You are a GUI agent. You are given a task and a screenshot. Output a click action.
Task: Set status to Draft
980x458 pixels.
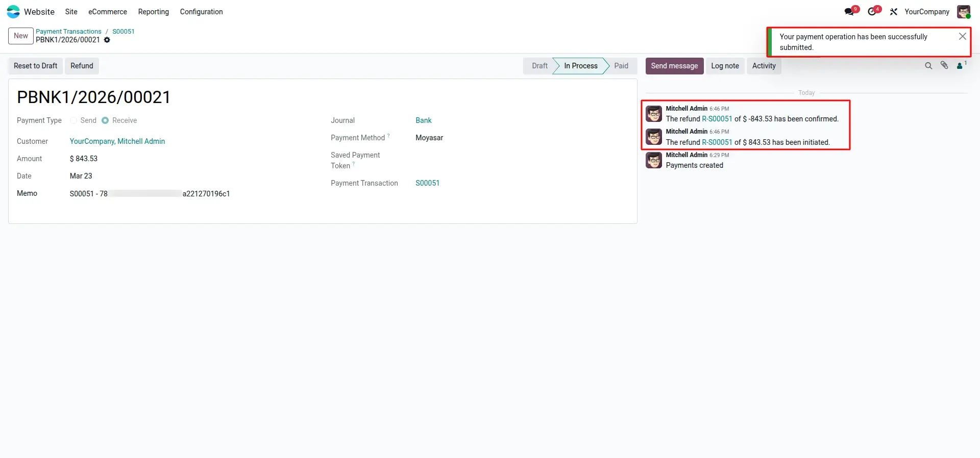[539, 66]
